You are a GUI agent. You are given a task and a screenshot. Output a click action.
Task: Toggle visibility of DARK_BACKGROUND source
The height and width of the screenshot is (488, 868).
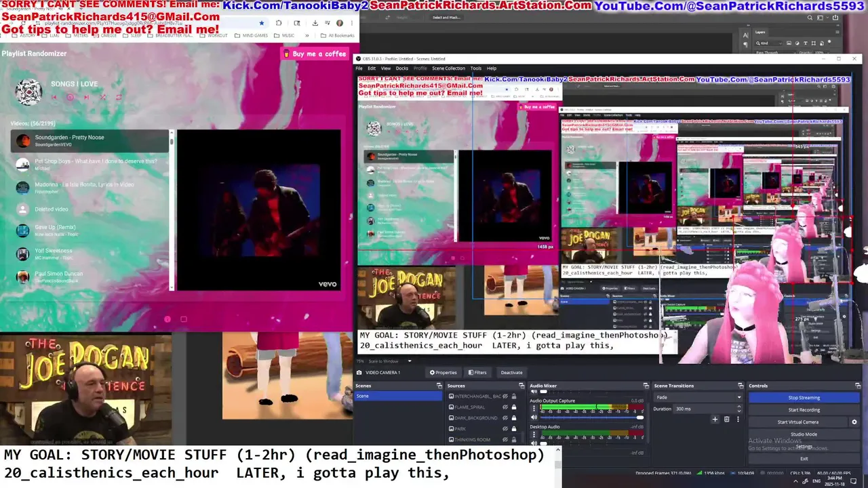505,418
